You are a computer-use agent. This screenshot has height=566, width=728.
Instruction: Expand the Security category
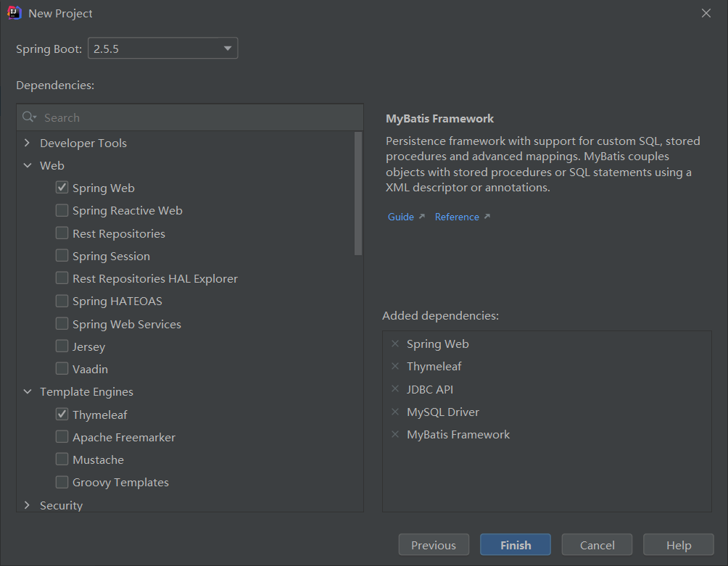28,504
